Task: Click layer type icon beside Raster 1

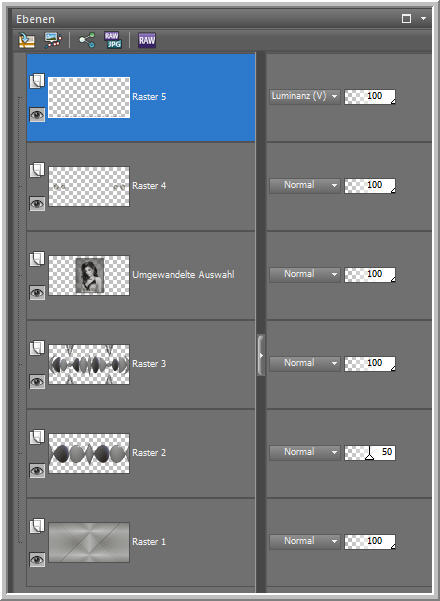Action: click(37, 526)
